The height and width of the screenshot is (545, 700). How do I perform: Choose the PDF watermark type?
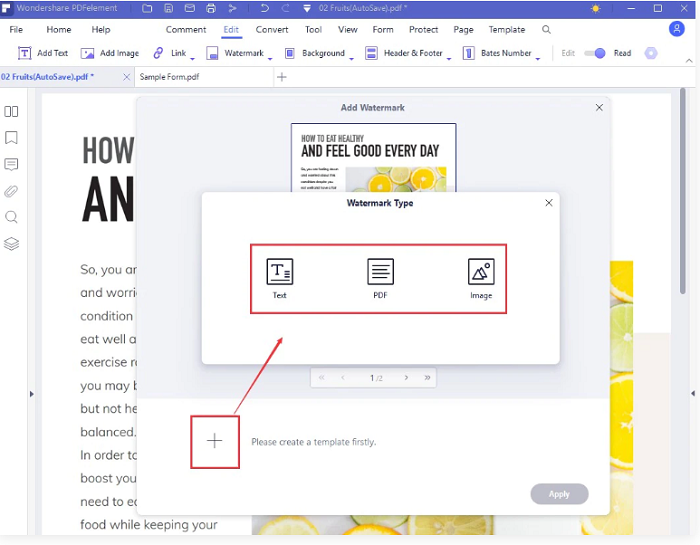tap(380, 279)
